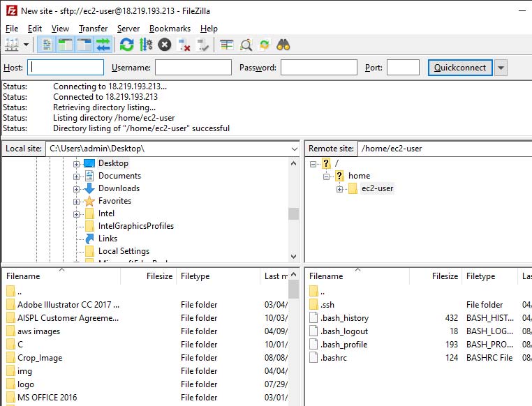The height and width of the screenshot is (406, 532).
Task: Open the File menu
Action: click(12, 29)
